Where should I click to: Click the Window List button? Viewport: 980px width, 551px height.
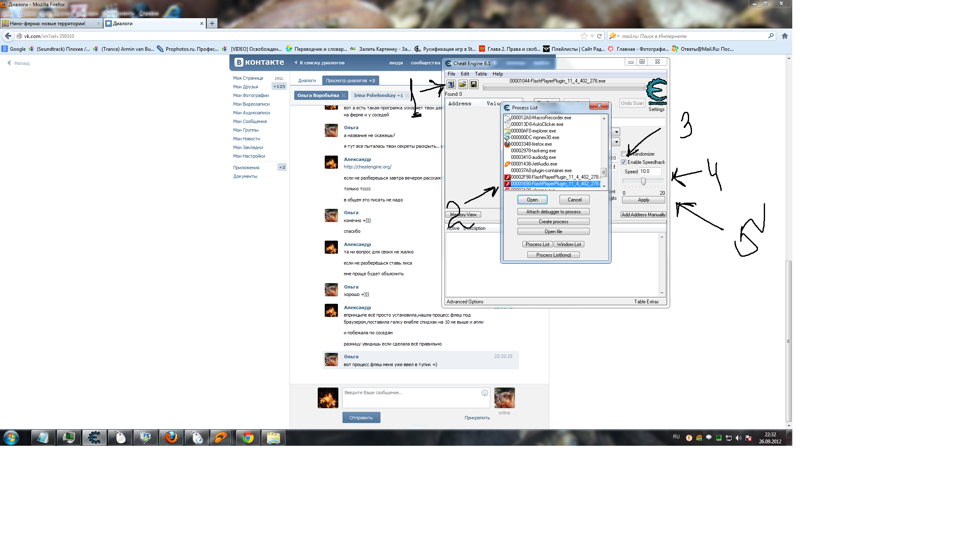click(569, 244)
